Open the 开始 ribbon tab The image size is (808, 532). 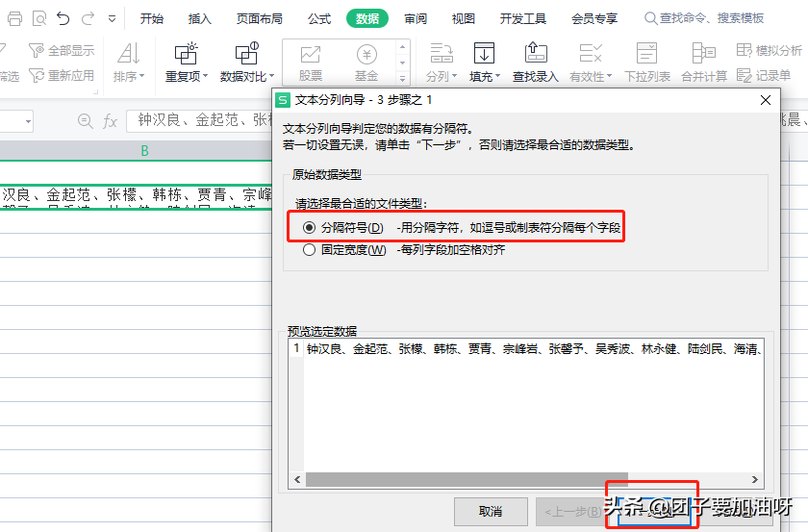152,19
